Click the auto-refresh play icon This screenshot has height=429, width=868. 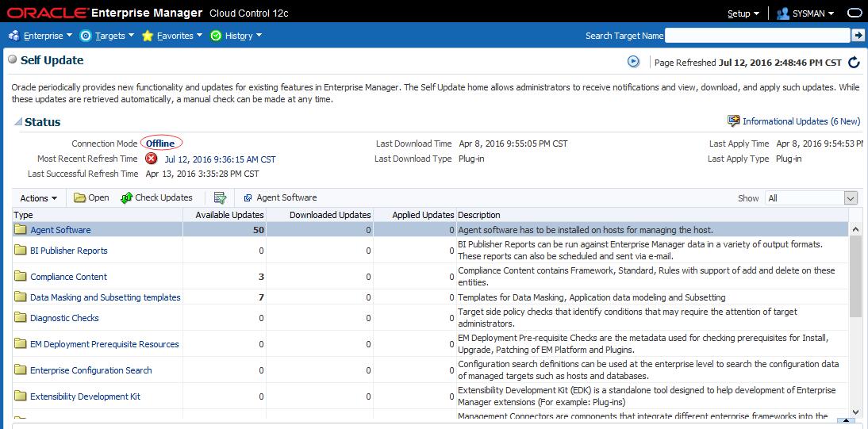[634, 61]
